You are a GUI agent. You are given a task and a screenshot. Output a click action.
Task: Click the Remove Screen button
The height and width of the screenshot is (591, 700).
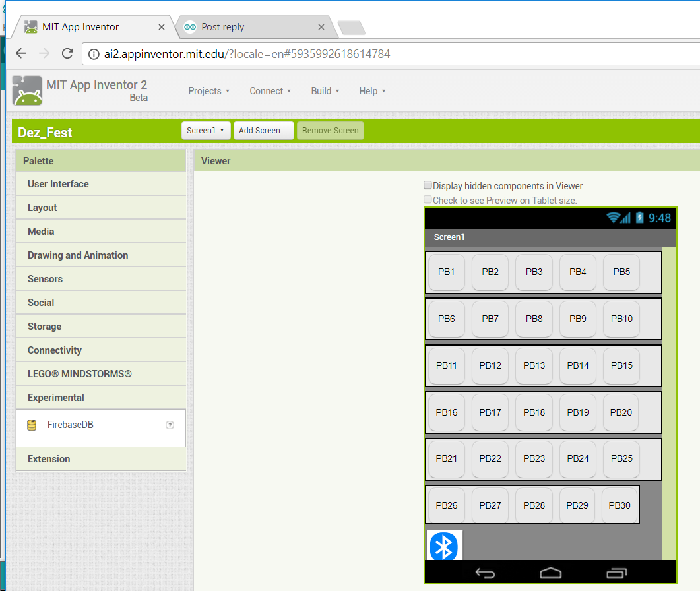point(331,131)
